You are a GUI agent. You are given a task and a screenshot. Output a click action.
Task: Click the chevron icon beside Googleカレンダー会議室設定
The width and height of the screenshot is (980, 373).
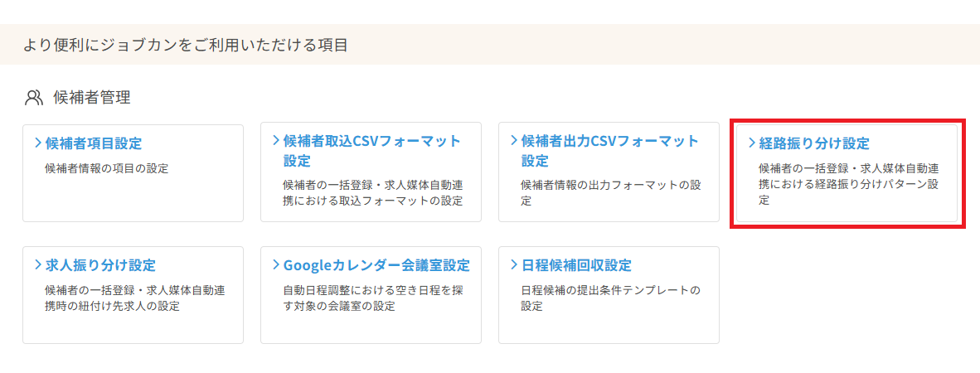click(x=276, y=265)
